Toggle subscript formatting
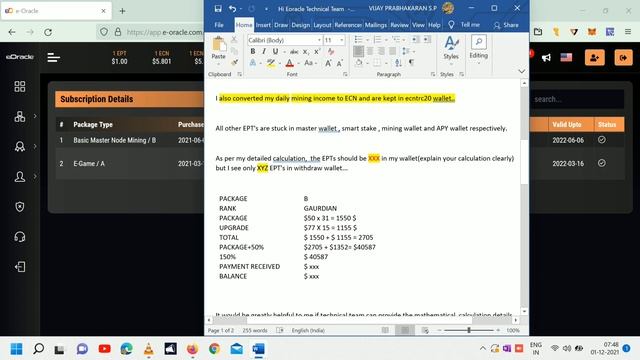This screenshot has height=360, width=640. click(x=306, y=51)
